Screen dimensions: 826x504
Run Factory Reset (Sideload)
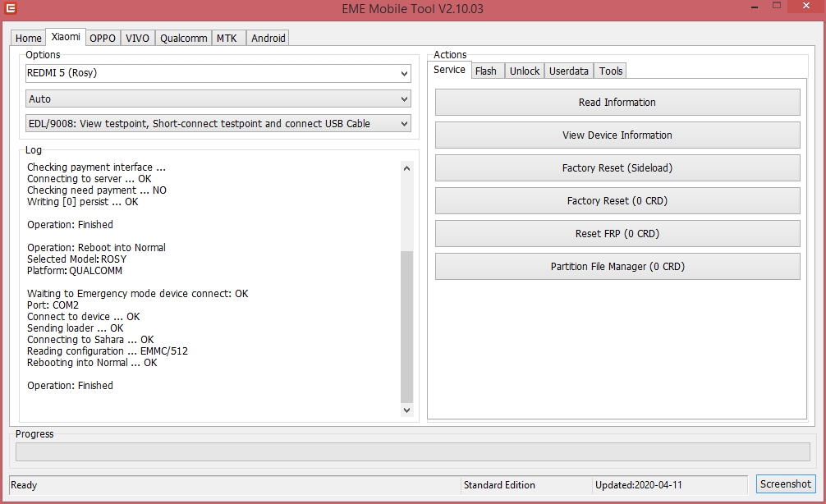pyautogui.click(x=617, y=168)
